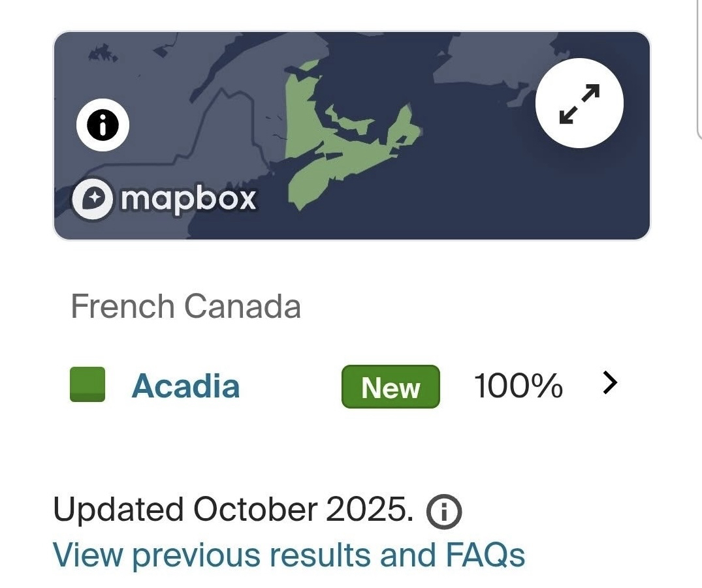
Task: Expand Acadia details with the chevron arrow
Action: pyautogui.click(x=609, y=383)
